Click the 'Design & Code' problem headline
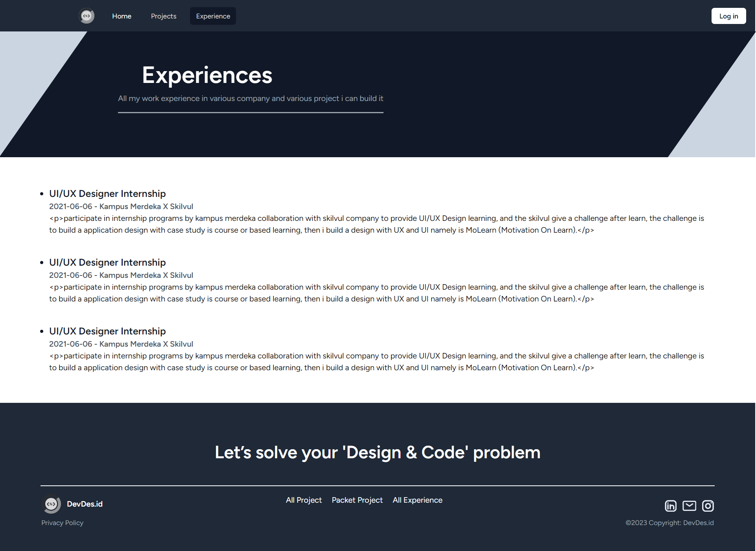The width and height of the screenshot is (756, 551). pos(378,452)
